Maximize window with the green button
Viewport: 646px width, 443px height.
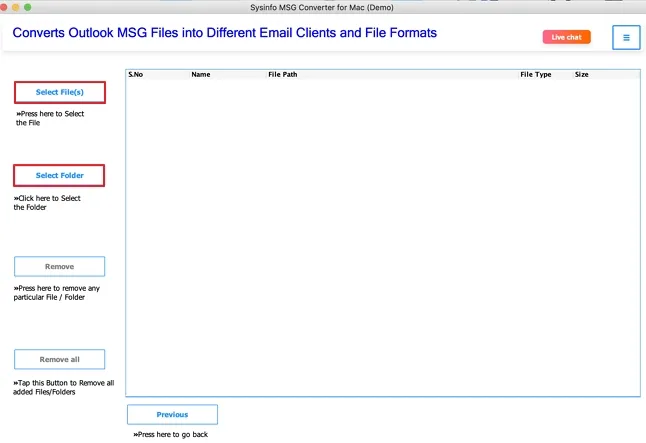[28, 7]
